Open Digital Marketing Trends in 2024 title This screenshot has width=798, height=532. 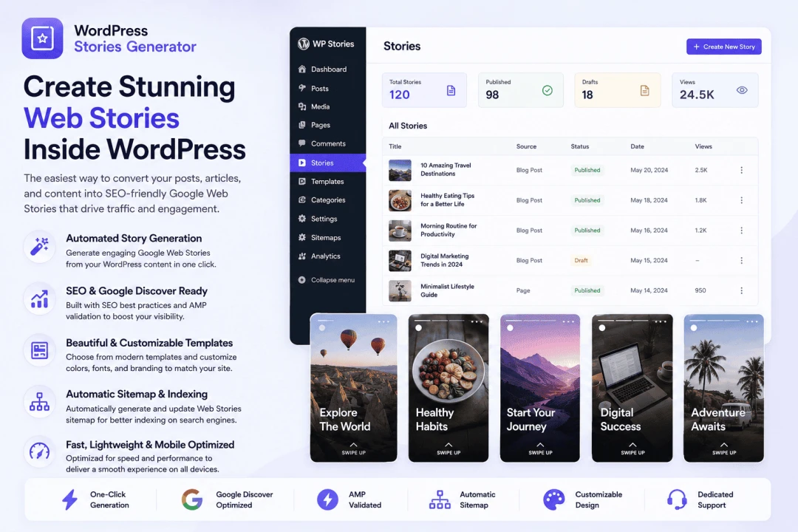click(444, 260)
